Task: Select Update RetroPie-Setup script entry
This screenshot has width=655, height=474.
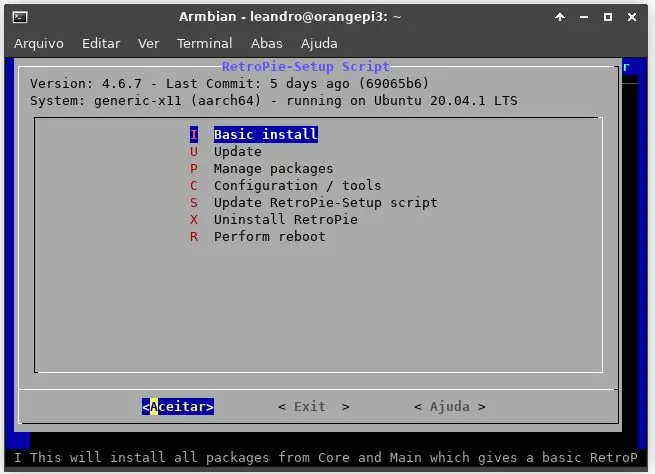Action: [x=326, y=203]
